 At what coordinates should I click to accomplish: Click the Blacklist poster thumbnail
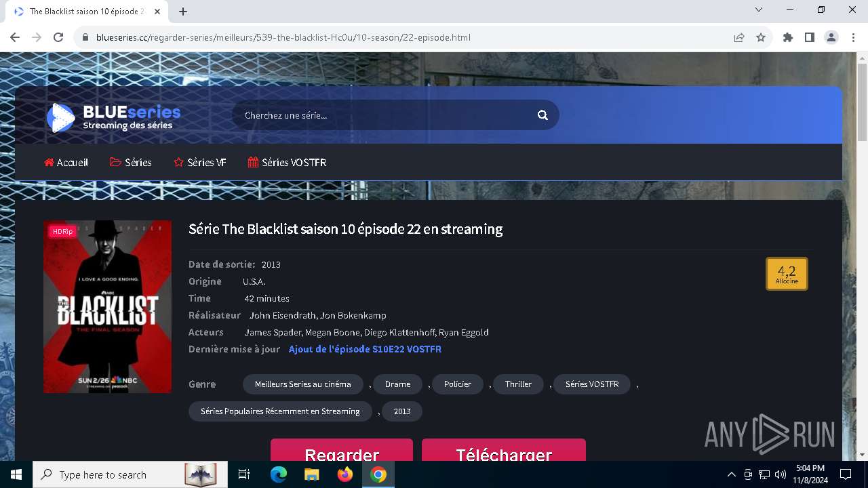pos(107,306)
